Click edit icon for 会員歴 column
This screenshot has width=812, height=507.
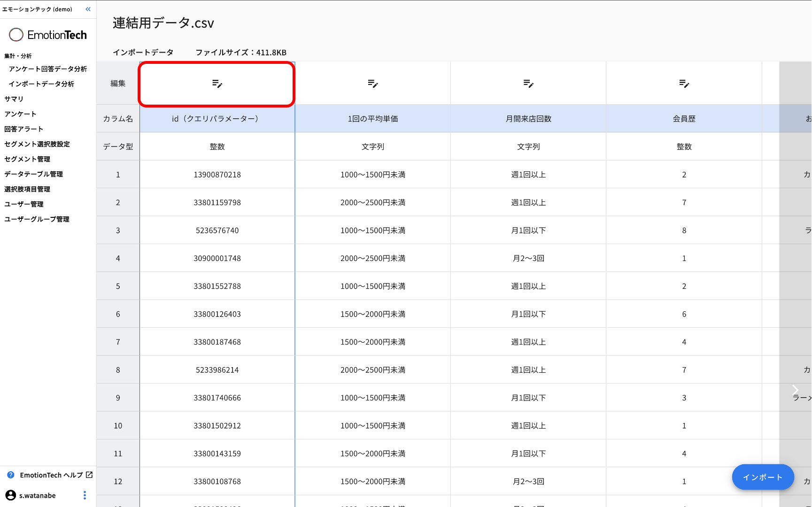click(x=684, y=84)
